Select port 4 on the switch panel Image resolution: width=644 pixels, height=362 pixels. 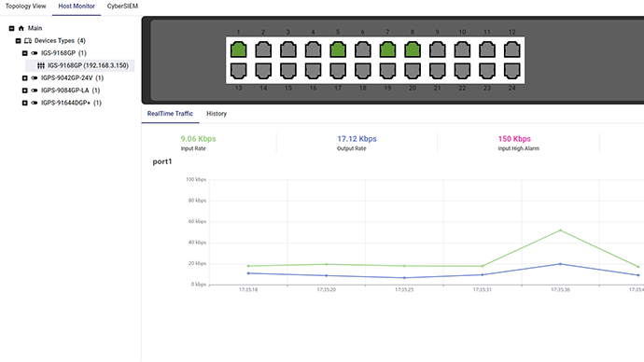pos(313,49)
